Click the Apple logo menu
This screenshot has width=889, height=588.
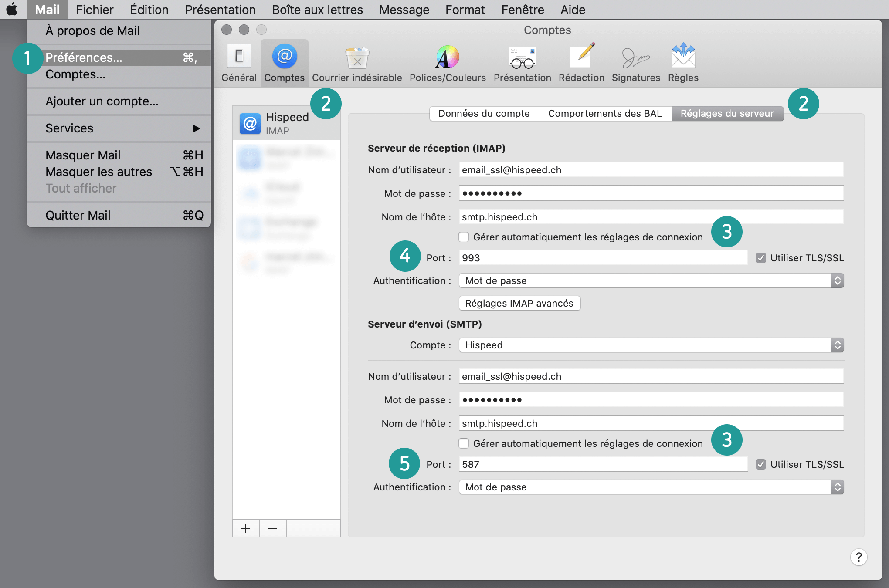(x=12, y=9)
